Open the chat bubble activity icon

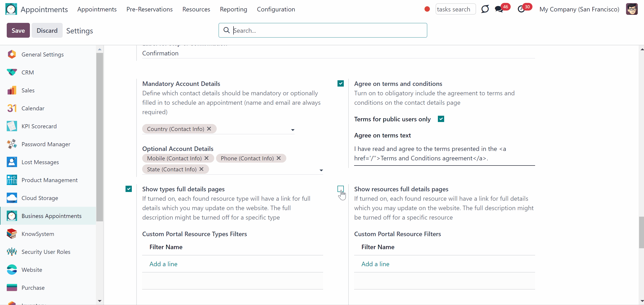point(485,9)
